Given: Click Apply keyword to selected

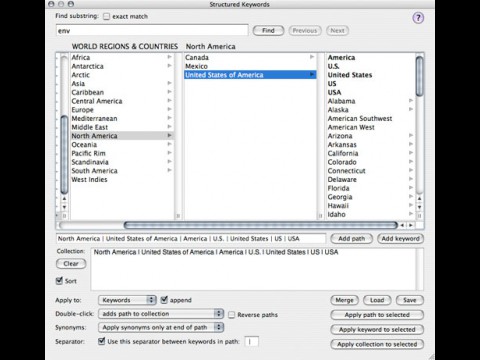Looking at the screenshot, I should point(377,329).
